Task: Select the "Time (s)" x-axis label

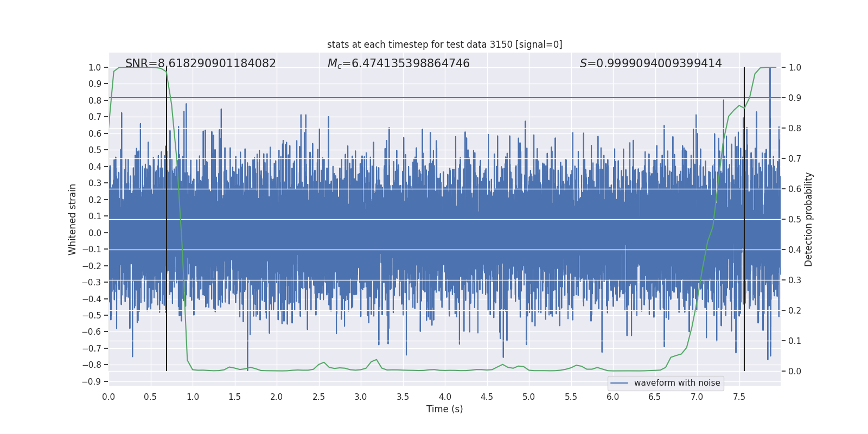Action: click(x=445, y=409)
